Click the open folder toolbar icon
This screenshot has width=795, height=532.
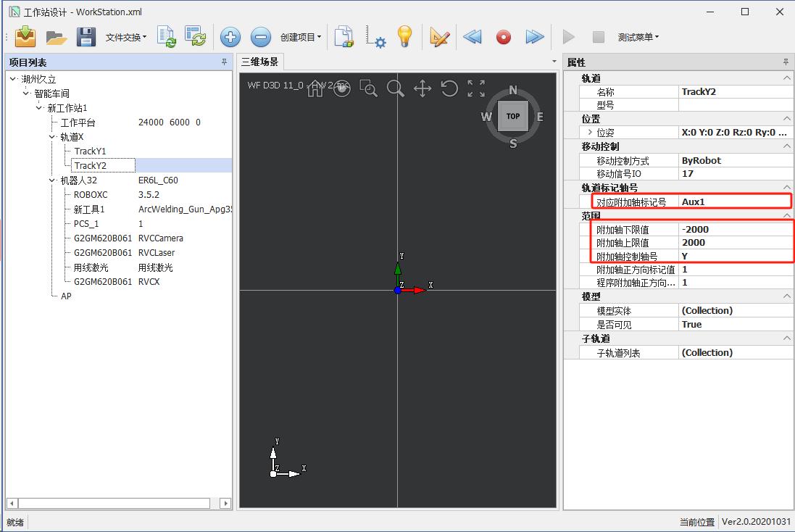[x=56, y=37]
